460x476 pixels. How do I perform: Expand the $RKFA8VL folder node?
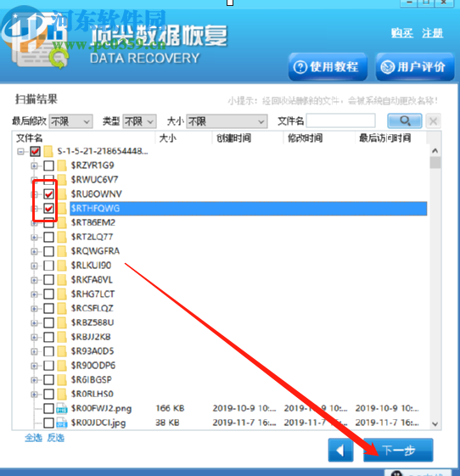[34, 280]
